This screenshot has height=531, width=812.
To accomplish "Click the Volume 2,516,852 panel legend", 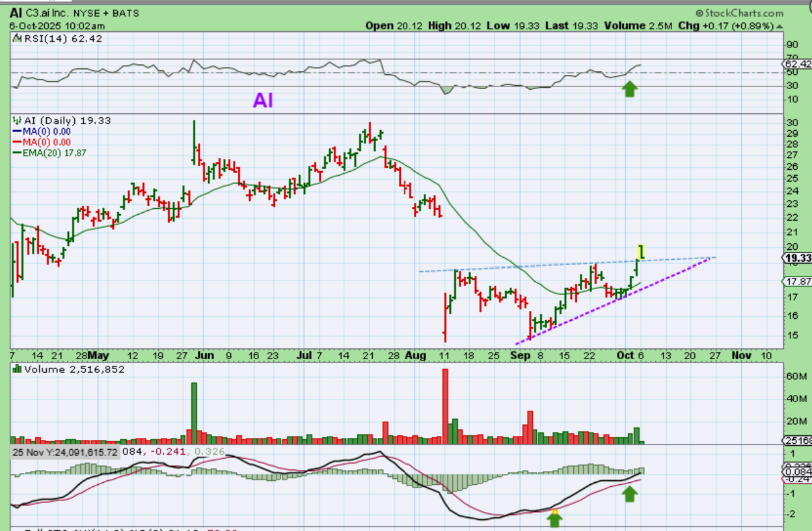I will coord(70,369).
